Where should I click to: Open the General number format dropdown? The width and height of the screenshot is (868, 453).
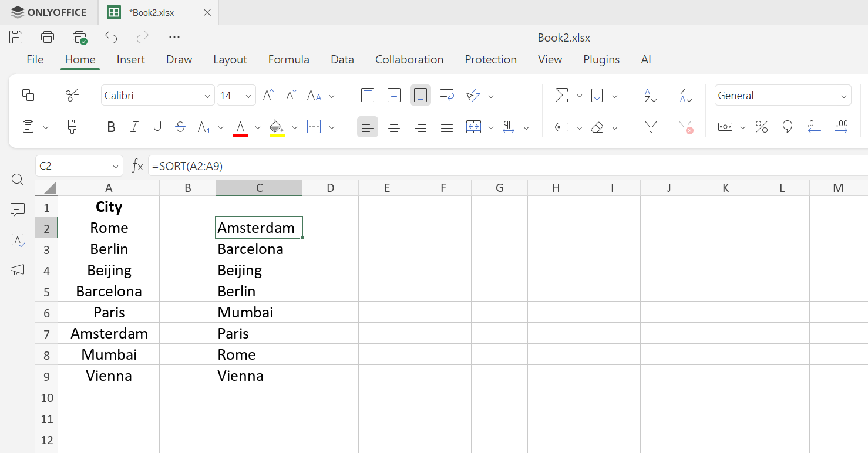843,96
